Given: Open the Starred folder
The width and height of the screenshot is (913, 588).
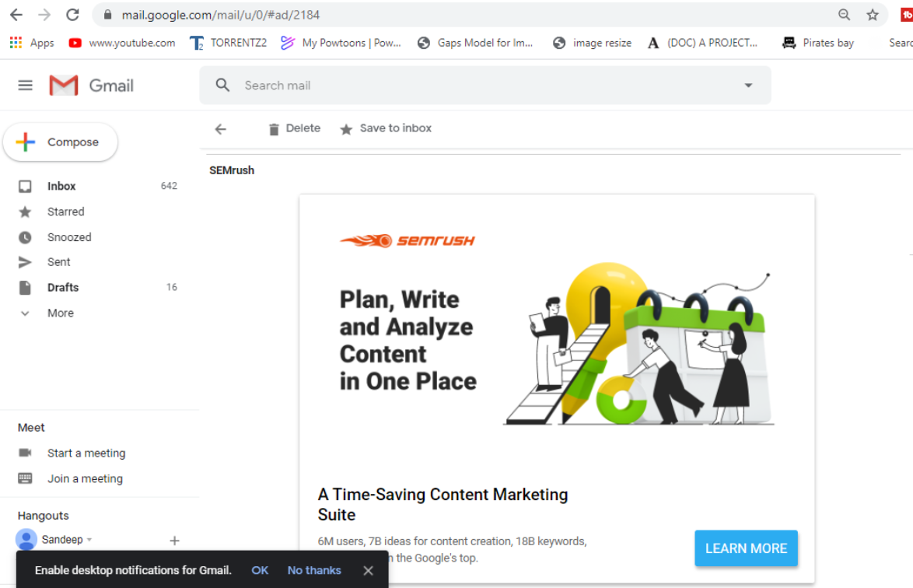Looking at the screenshot, I should tap(66, 212).
